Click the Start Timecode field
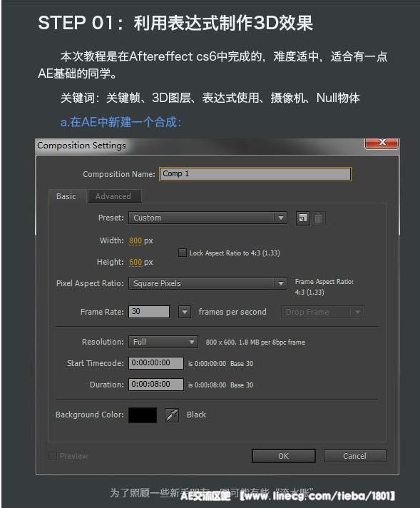The height and width of the screenshot is (508, 420). click(x=156, y=363)
